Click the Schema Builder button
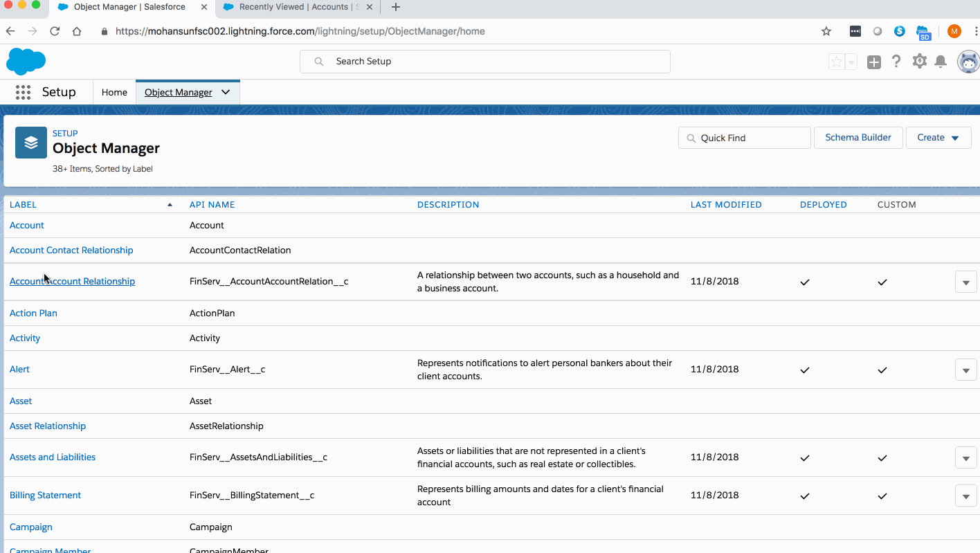 point(857,138)
